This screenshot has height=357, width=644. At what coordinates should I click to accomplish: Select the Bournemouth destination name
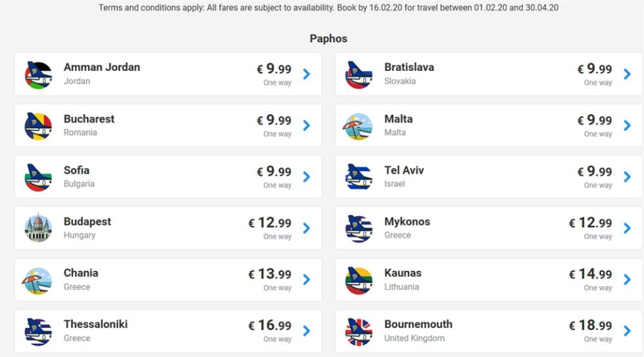[x=418, y=324]
